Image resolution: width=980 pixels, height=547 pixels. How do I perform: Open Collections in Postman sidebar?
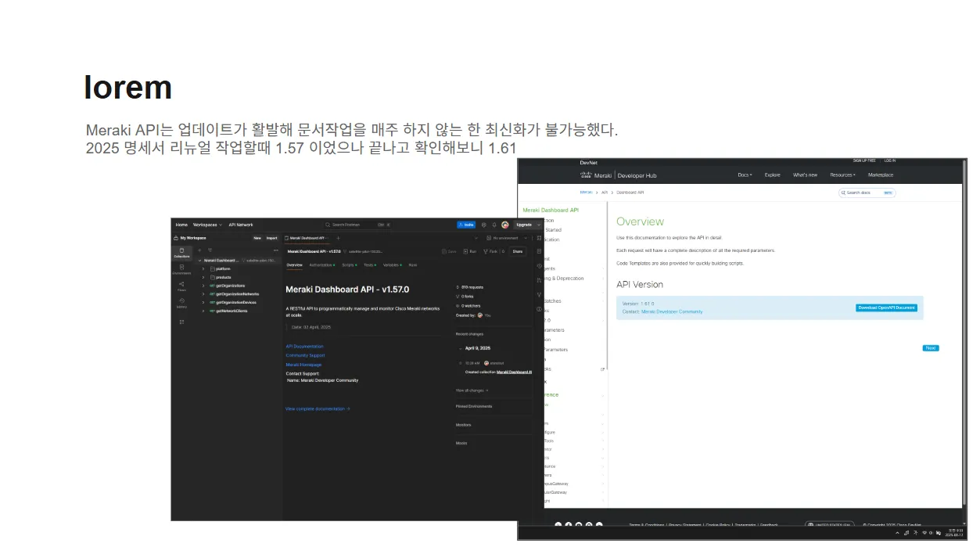(x=181, y=252)
